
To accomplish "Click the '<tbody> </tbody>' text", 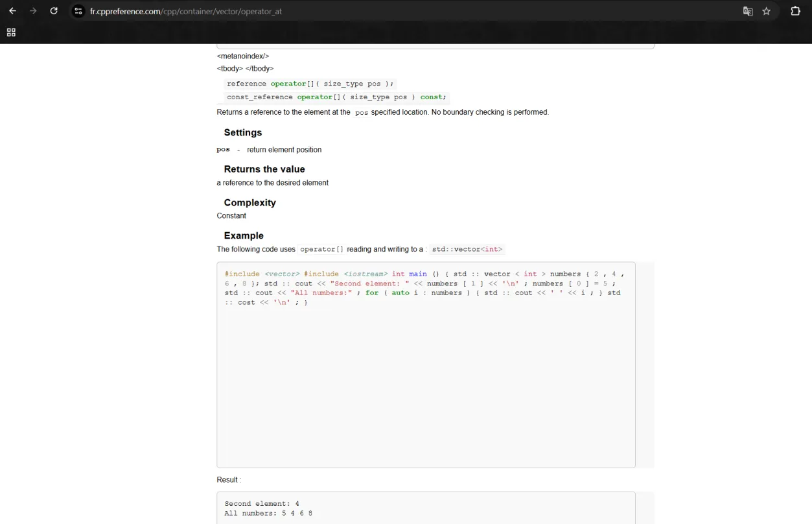I will pyautogui.click(x=245, y=69).
